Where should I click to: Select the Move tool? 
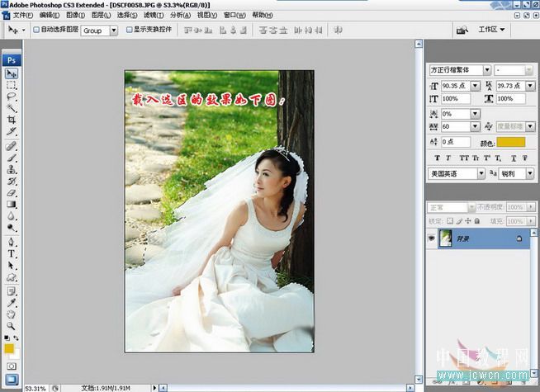pyautogui.click(x=12, y=73)
